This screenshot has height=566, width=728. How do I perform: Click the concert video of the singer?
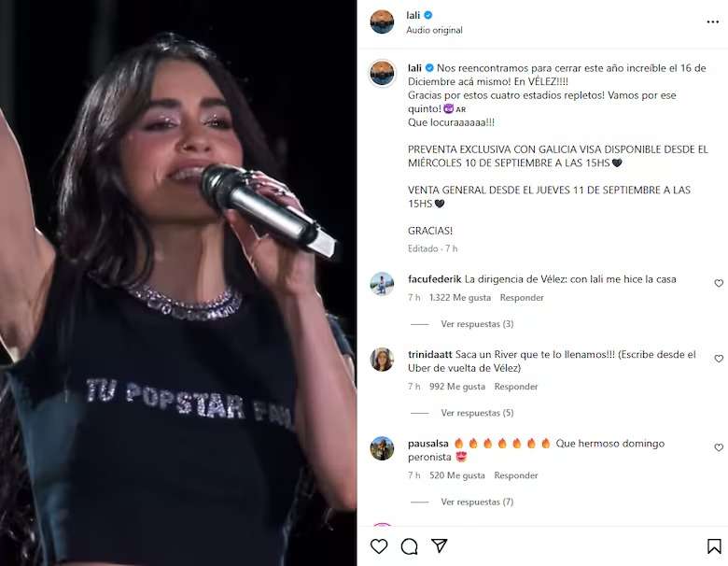178,283
